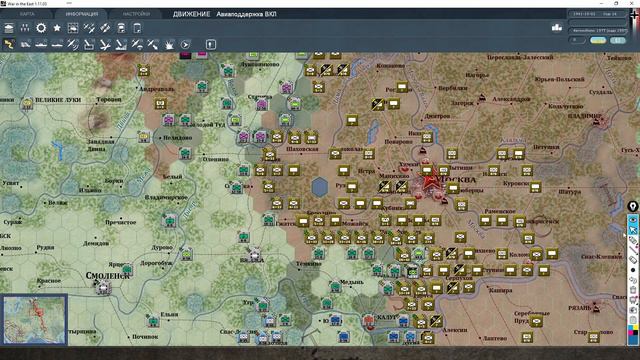Select the eraser annotation tool
Screen dimensions: 640x360
tap(633, 260)
